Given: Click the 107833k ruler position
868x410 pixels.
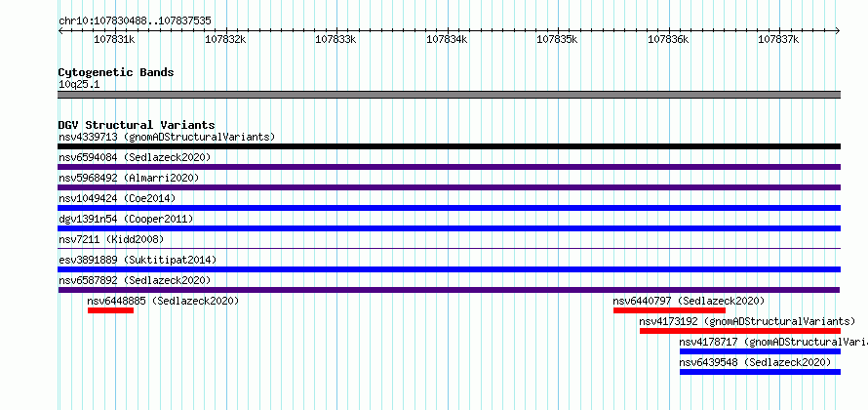Looking at the screenshot, I should (336, 39).
